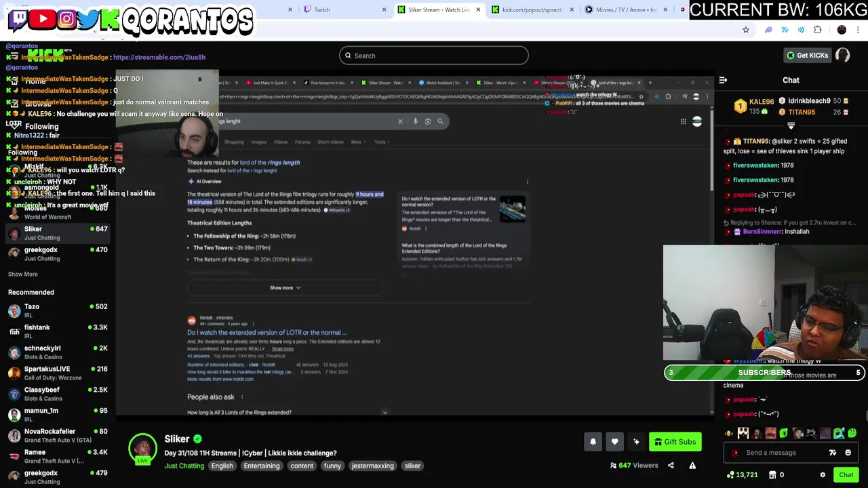This screenshot has width=868, height=488.
Task: Open the Kick user avatar menu
Action: point(843,56)
